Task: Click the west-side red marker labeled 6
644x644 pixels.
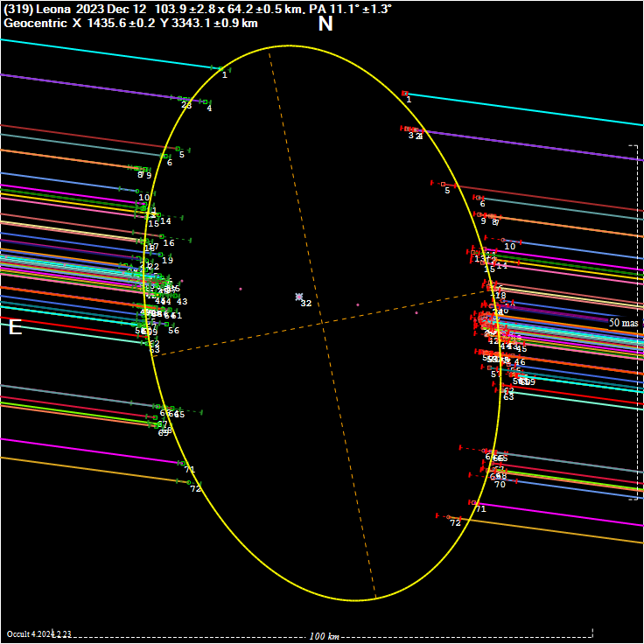Action: point(479,198)
